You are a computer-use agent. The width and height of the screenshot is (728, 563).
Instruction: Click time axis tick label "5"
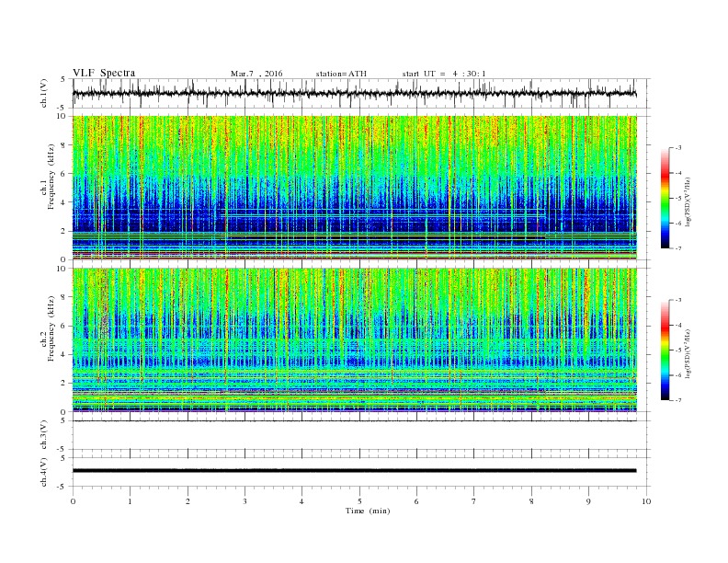click(x=359, y=501)
